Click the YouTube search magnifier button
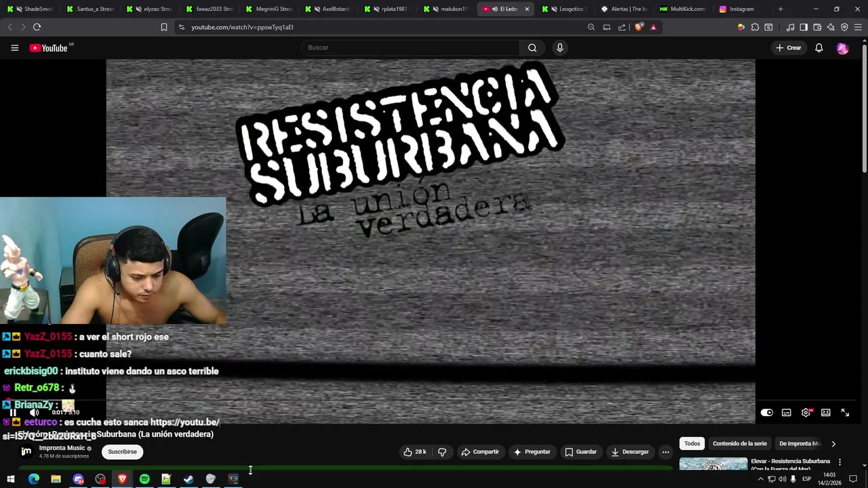 coord(532,47)
